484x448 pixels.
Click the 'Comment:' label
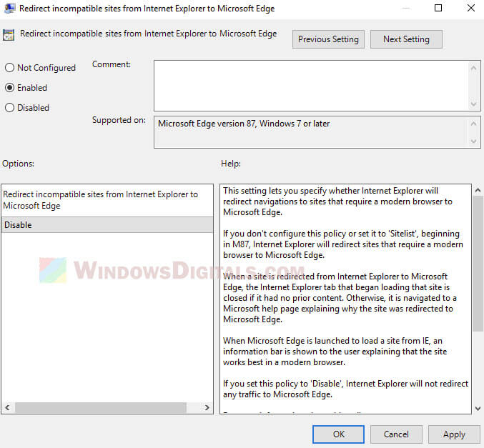tap(112, 64)
